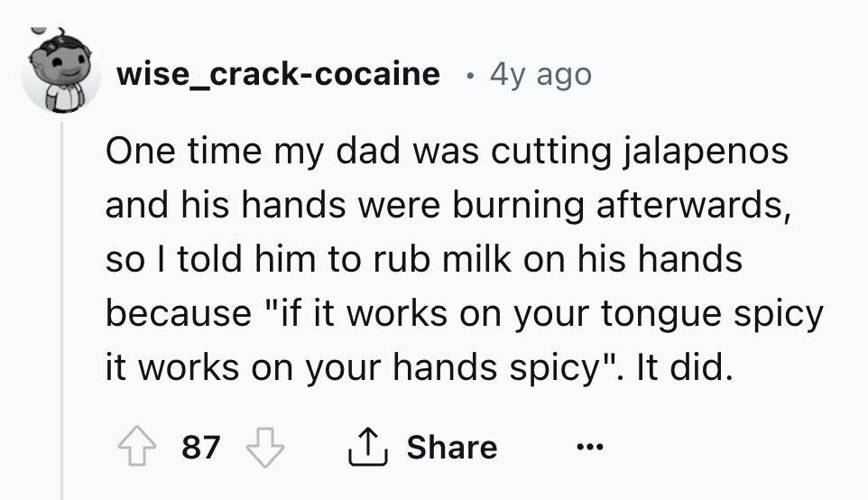868x500 pixels.
Task: Upvote the jalapenos comment
Action: tap(137, 446)
